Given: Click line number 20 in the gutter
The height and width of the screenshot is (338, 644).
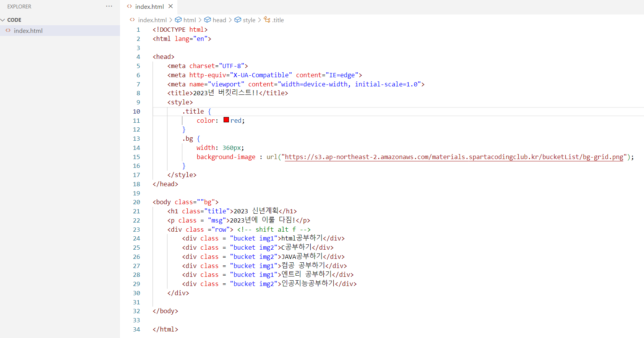Looking at the screenshot, I should point(136,202).
